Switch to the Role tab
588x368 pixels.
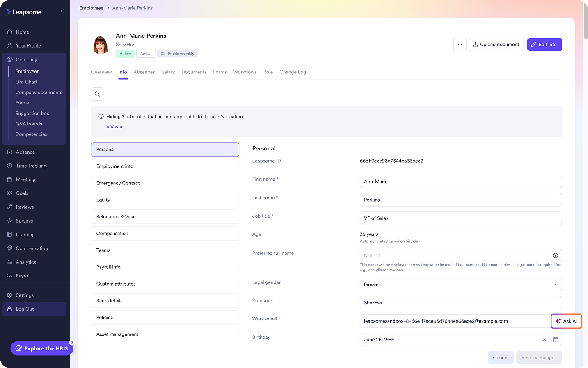pyautogui.click(x=268, y=72)
